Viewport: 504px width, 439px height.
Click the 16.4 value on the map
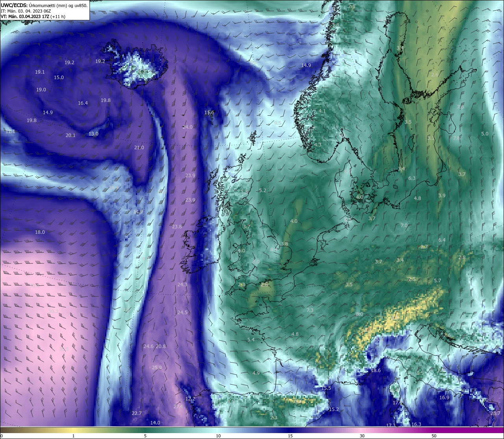pyautogui.click(x=83, y=103)
